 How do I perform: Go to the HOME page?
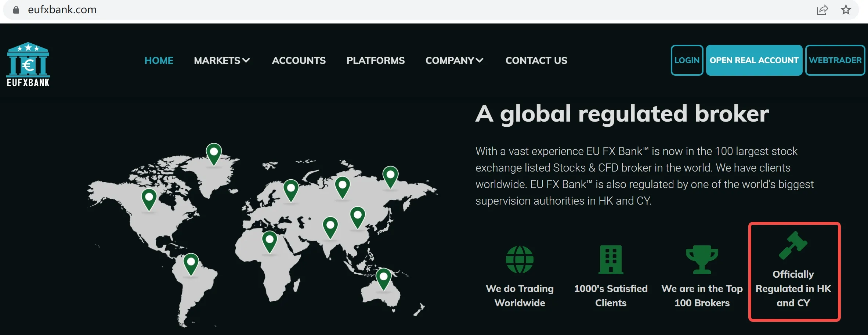[159, 60]
